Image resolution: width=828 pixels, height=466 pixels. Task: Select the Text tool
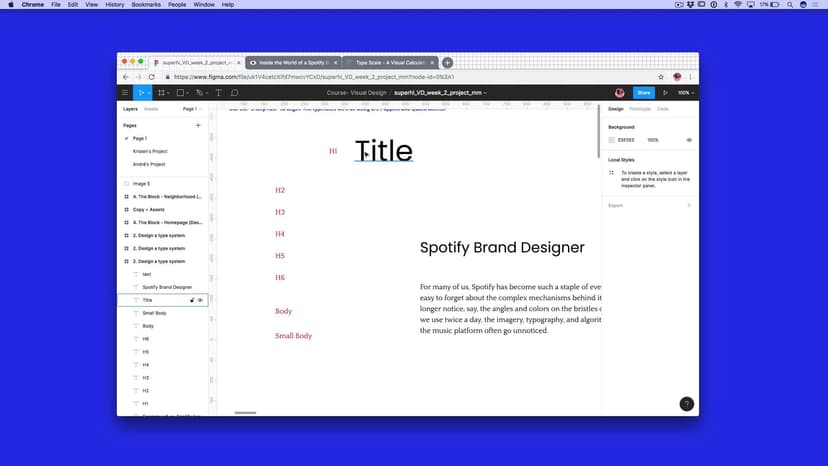(218, 92)
